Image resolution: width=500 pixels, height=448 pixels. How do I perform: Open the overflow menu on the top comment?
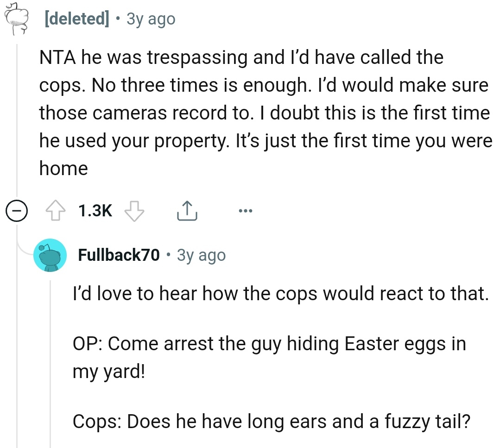coord(245,210)
